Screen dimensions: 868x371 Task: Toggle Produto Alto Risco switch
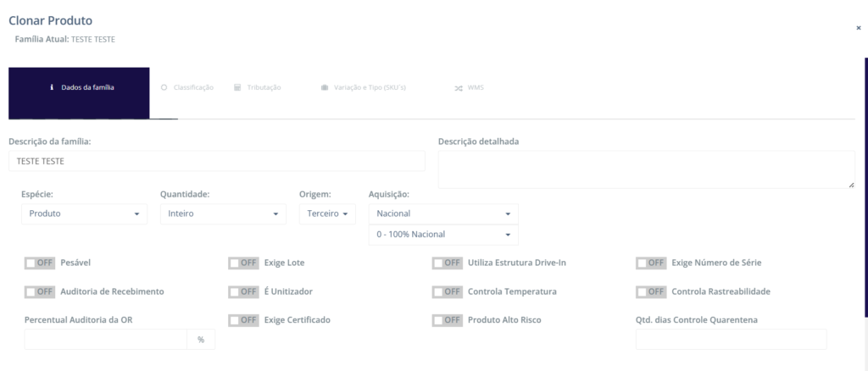[x=447, y=320]
